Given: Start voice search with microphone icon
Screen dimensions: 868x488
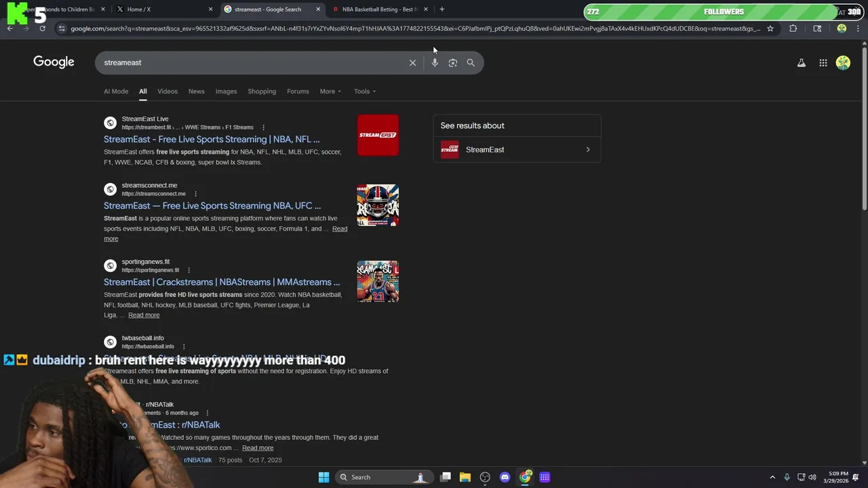Looking at the screenshot, I should 435,62.
